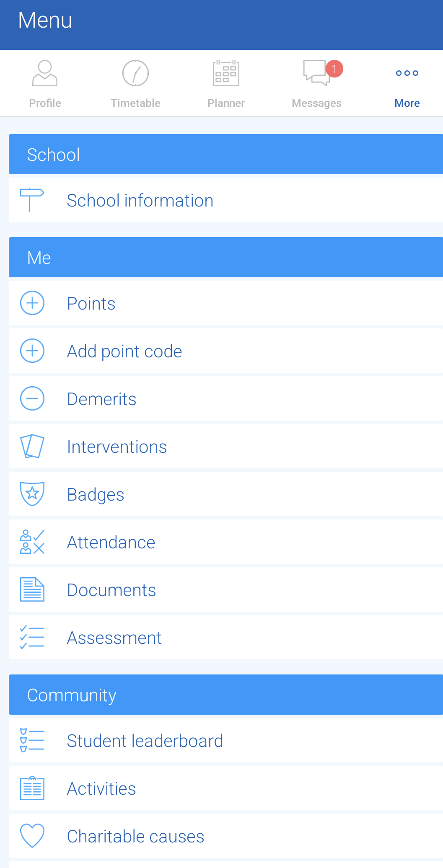Select the Me section header
This screenshot has height=868, width=443.
39,257
